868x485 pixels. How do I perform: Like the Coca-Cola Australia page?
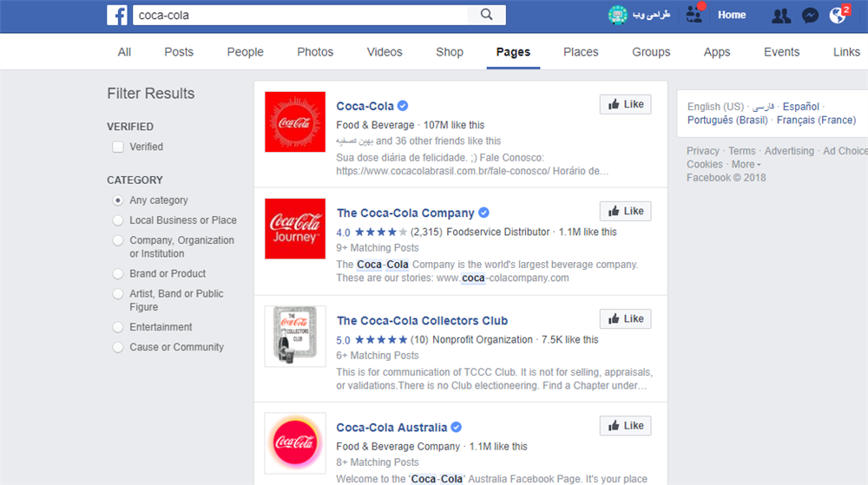(x=626, y=425)
